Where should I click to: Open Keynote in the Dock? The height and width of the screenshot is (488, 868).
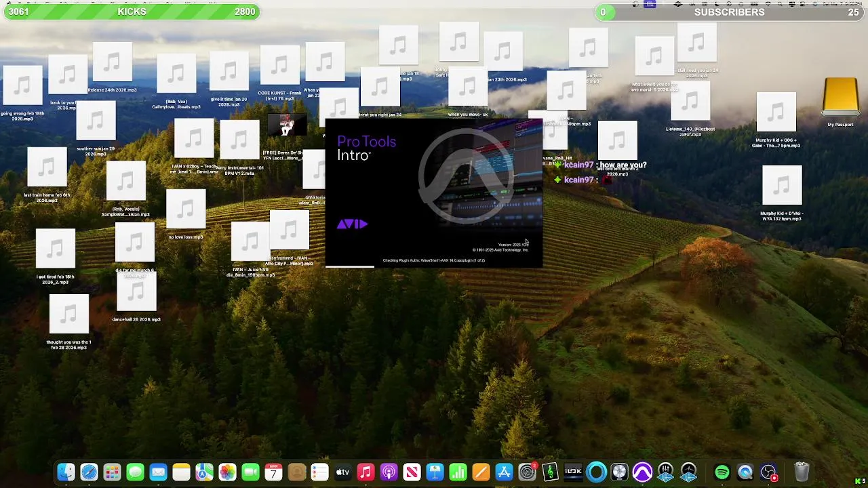(435, 472)
